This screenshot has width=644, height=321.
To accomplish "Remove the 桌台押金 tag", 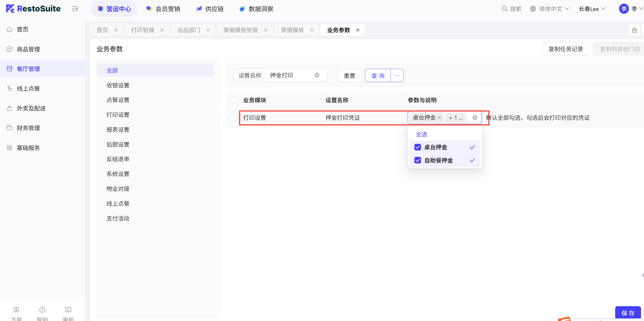I will coord(440,118).
